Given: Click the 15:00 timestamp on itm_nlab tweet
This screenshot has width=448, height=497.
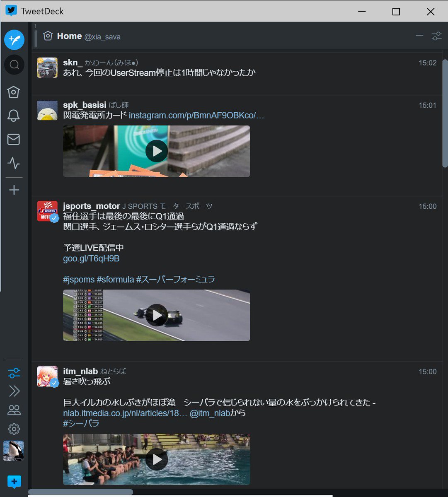Looking at the screenshot, I should pyautogui.click(x=427, y=372).
